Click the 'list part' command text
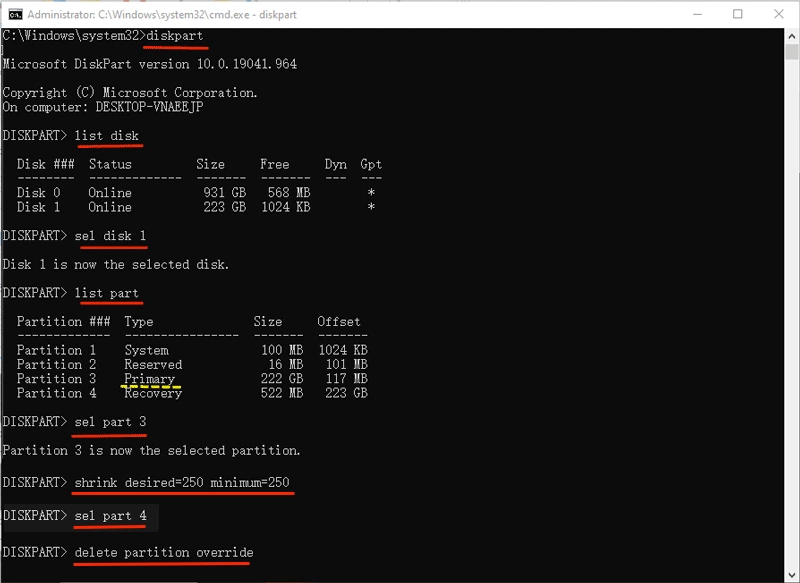 coord(107,293)
